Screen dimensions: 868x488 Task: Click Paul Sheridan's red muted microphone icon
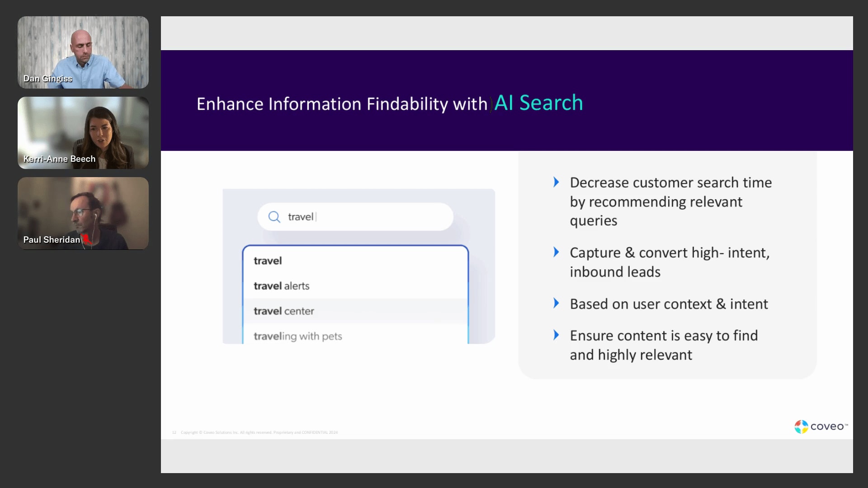tap(86, 239)
